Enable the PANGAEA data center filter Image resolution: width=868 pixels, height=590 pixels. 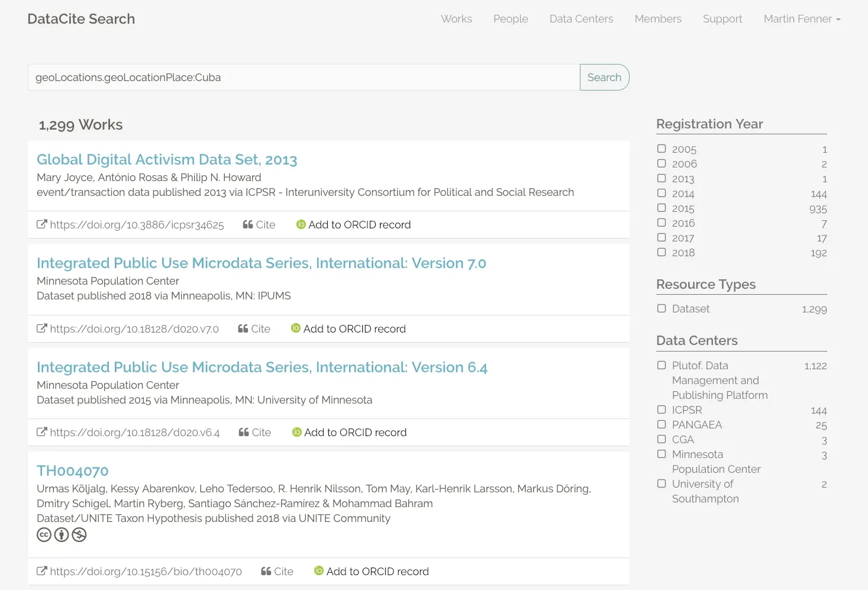(662, 424)
